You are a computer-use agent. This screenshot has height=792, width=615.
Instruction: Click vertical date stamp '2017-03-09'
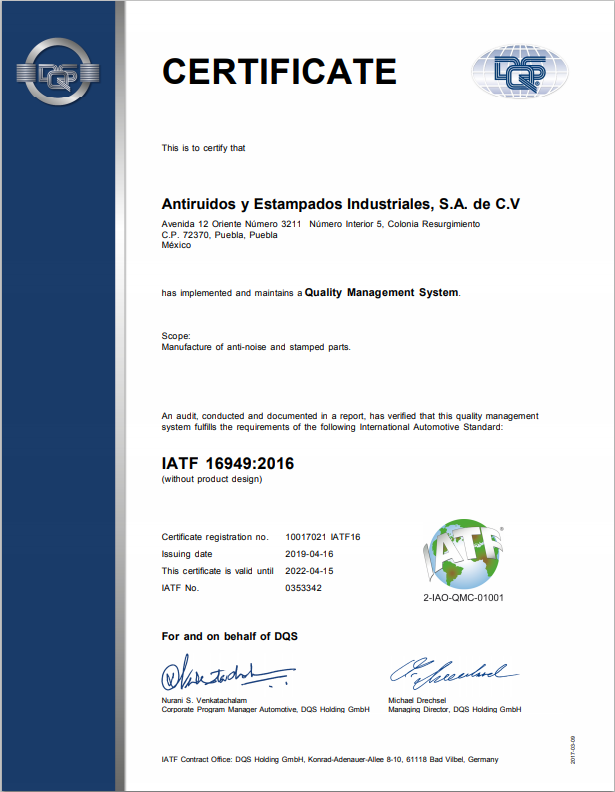(573, 750)
